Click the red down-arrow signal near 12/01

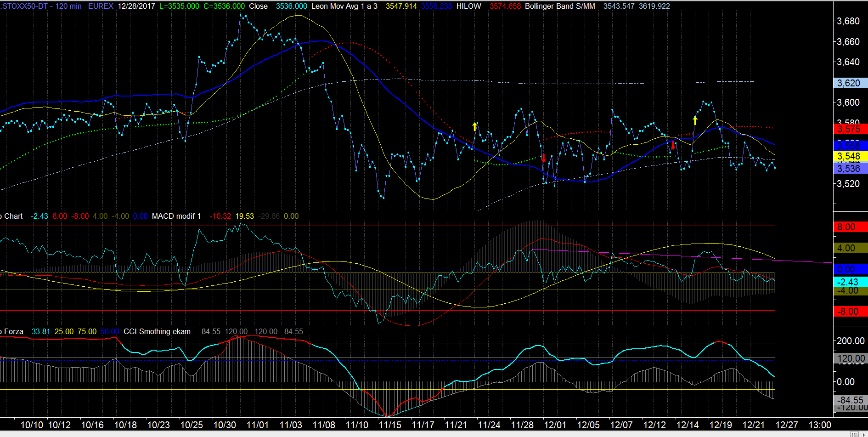(x=544, y=158)
